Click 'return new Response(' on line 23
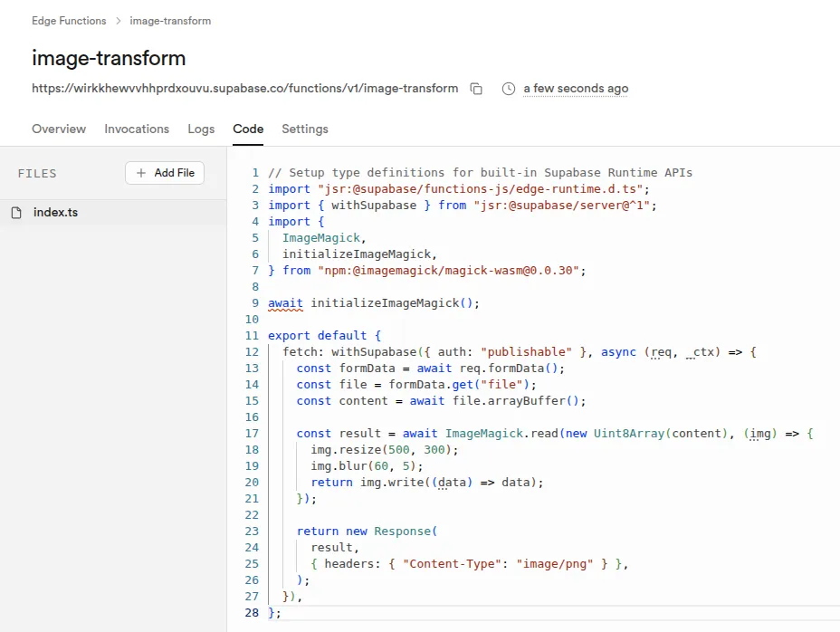Image resolution: width=840 pixels, height=632 pixels. pyautogui.click(x=367, y=531)
